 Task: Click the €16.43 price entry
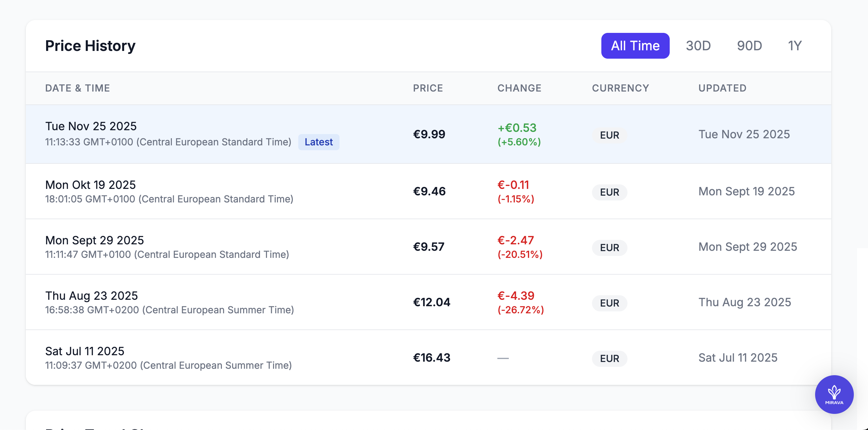point(432,357)
